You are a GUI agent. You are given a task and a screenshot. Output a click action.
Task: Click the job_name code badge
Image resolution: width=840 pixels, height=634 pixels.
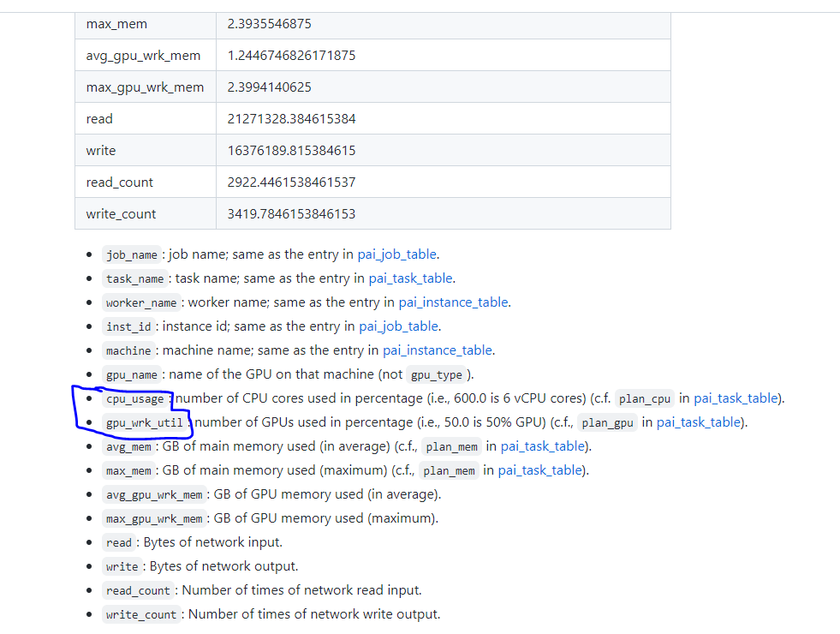pos(131,254)
